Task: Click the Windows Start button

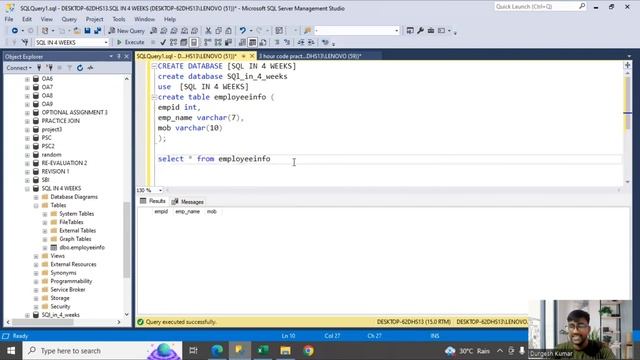Action: (x=11, y=351)
